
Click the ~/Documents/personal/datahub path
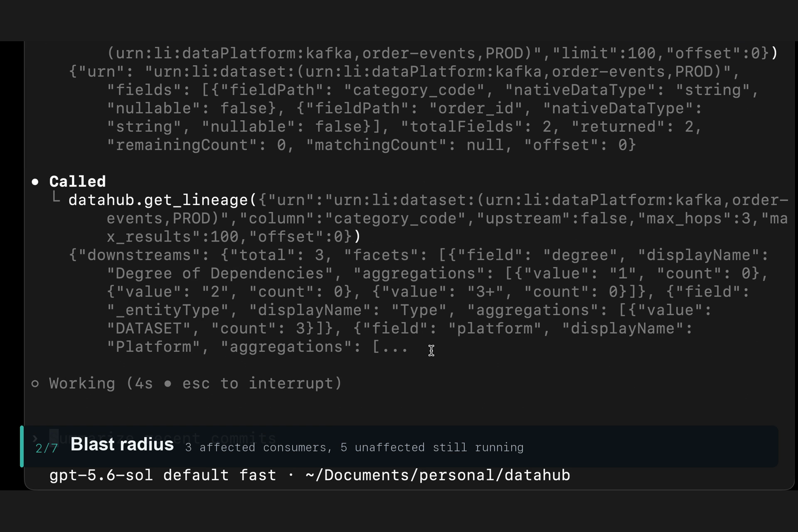pyautogui.click(x=438, y=475)
